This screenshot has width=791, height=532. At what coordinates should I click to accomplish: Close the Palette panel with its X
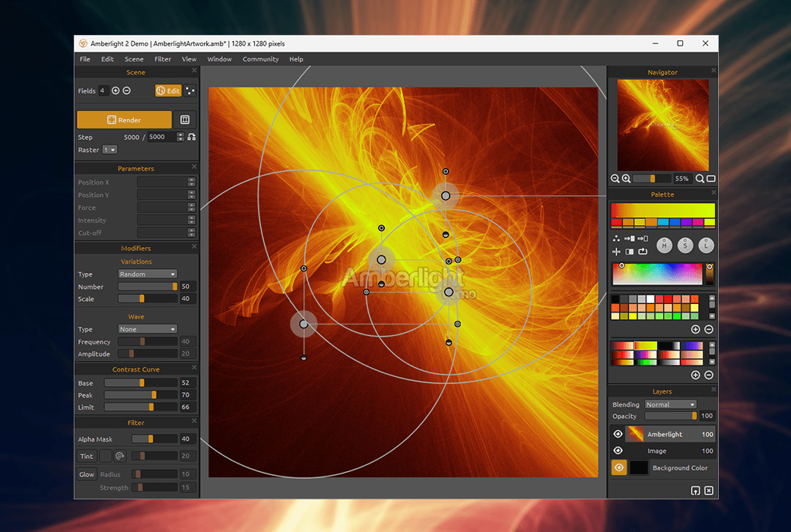(713, 192)
